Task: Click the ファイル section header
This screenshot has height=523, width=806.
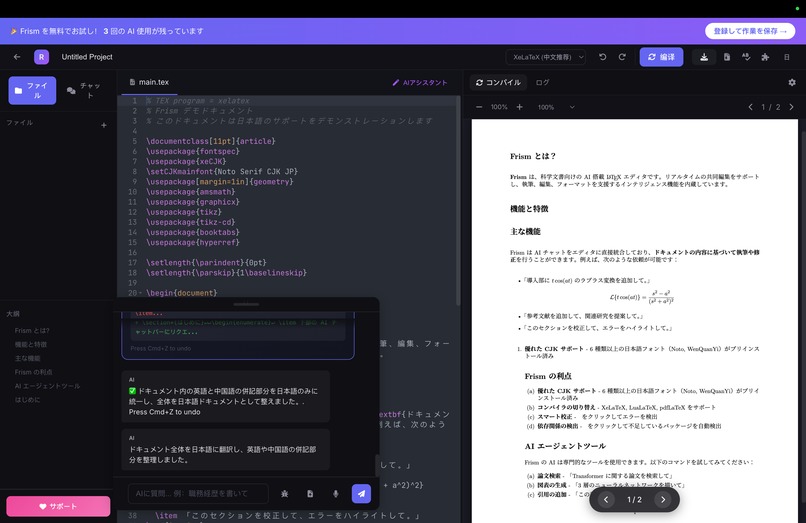Action: coord(20,123)
